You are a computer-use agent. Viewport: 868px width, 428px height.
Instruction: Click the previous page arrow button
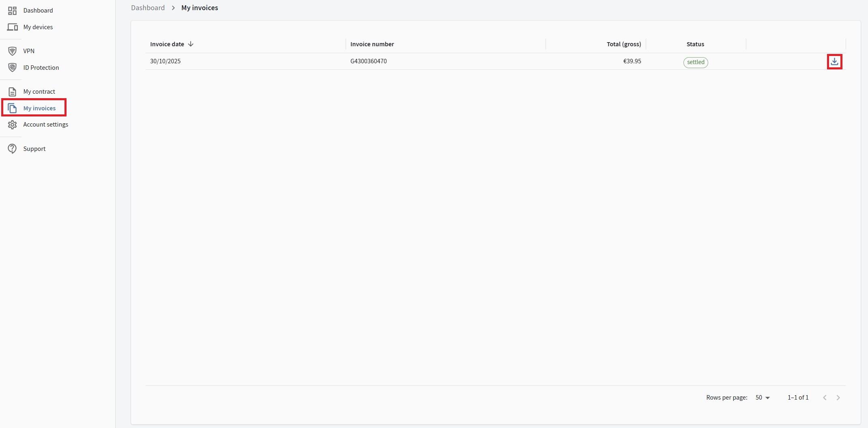coord(824,398)
